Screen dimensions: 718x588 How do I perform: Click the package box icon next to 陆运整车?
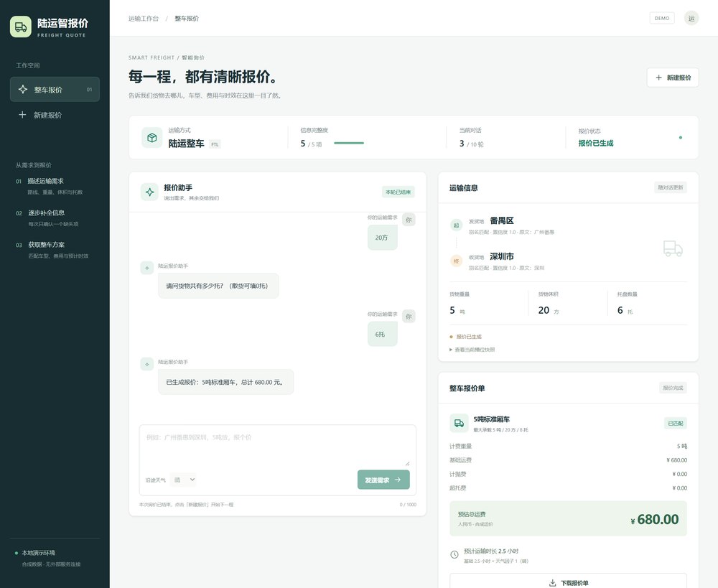[x=152, y=137]
